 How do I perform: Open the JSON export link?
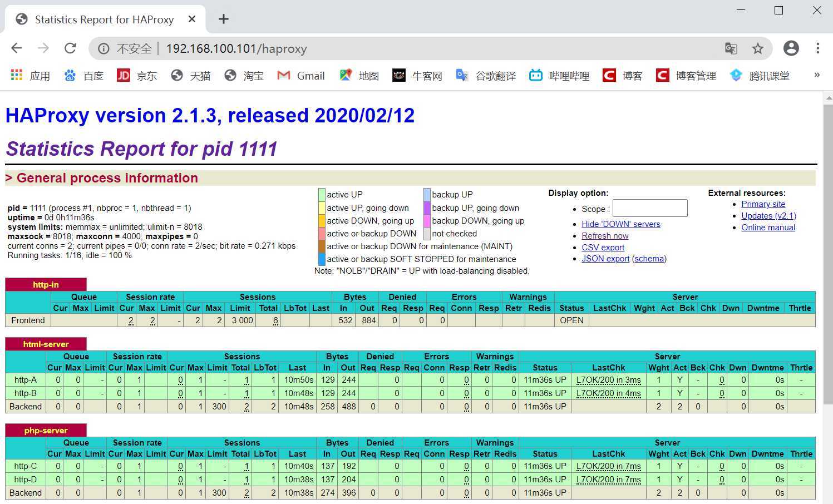point(605,259)
